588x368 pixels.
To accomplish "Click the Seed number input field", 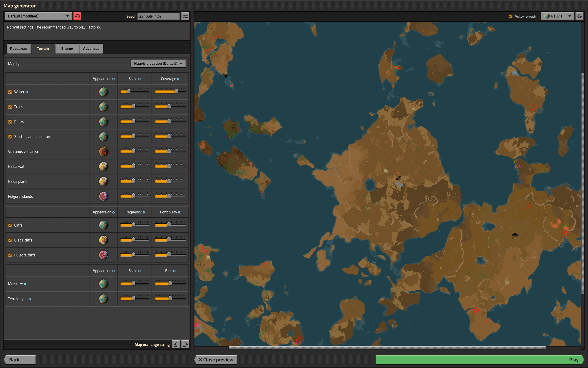I will click(x=158, y=16).
